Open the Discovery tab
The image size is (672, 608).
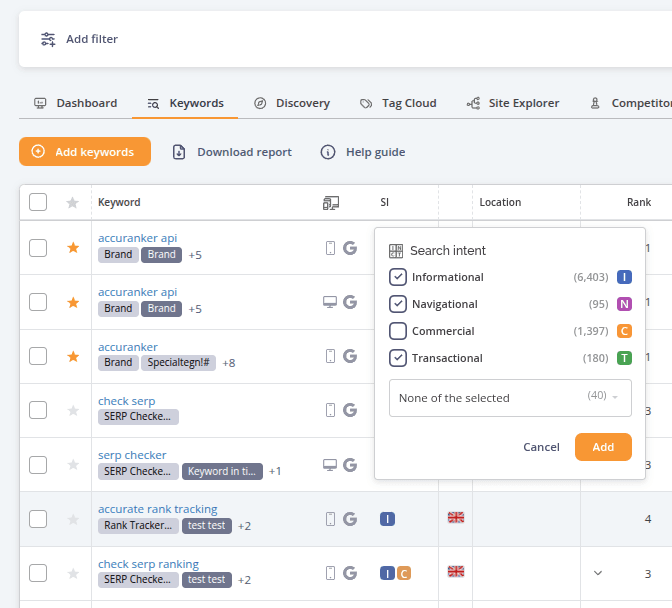292,103
